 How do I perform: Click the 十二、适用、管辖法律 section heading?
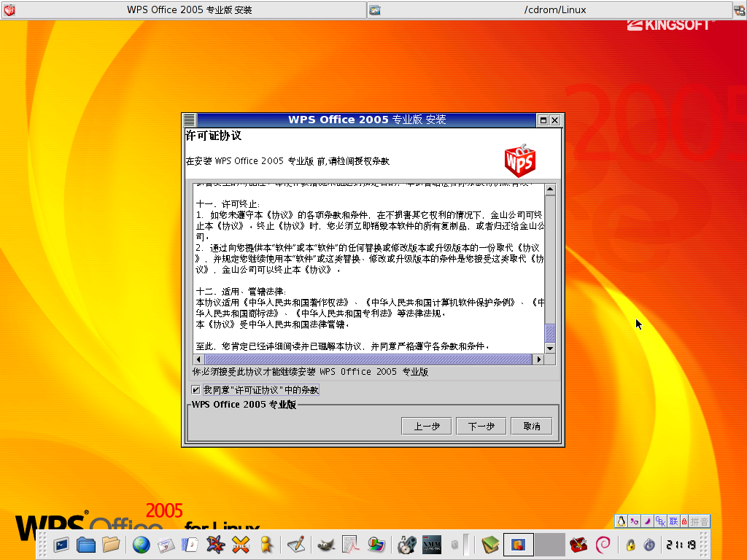pyautogui.click(x=241, y=292)
